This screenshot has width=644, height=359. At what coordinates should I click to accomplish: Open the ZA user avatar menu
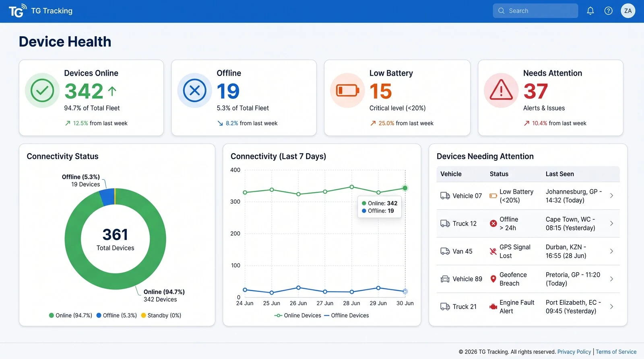pyautogui.click(x=628, y=11)
